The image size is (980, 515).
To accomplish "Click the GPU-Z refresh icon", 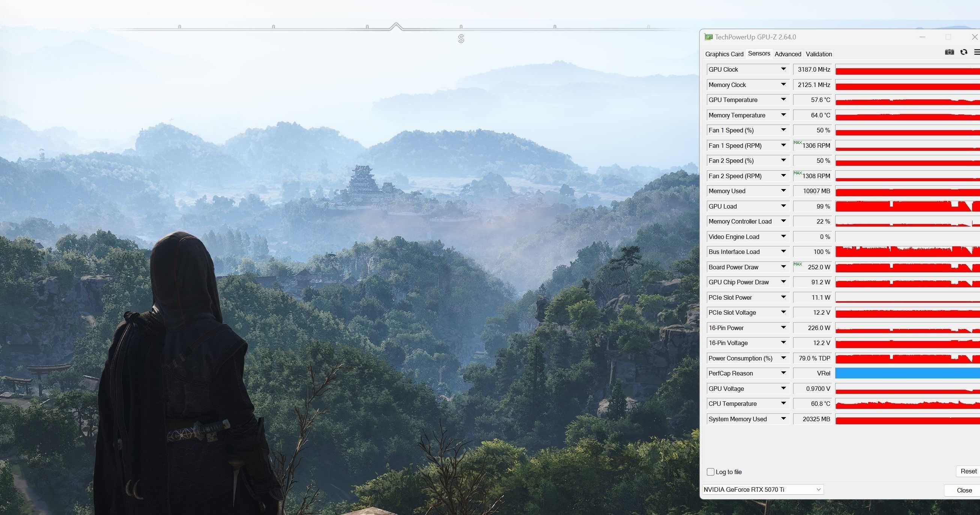I will (963, 52).
